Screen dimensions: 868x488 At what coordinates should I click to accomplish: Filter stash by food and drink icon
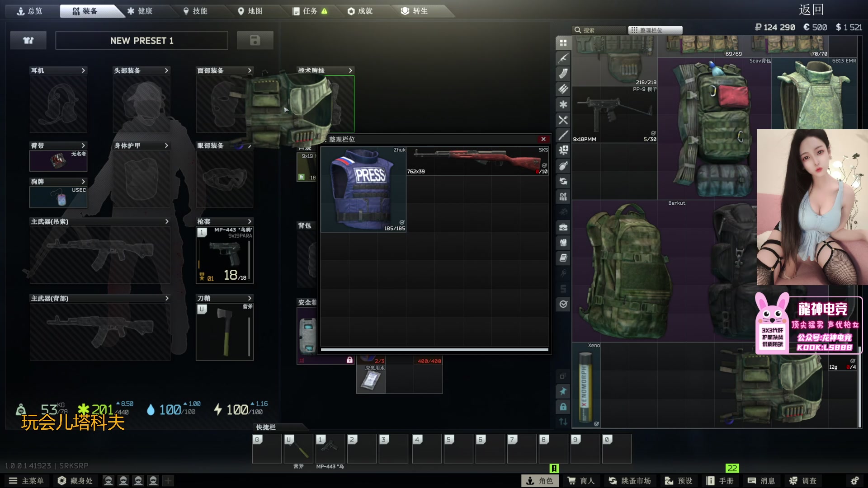[x=563, y=120]
